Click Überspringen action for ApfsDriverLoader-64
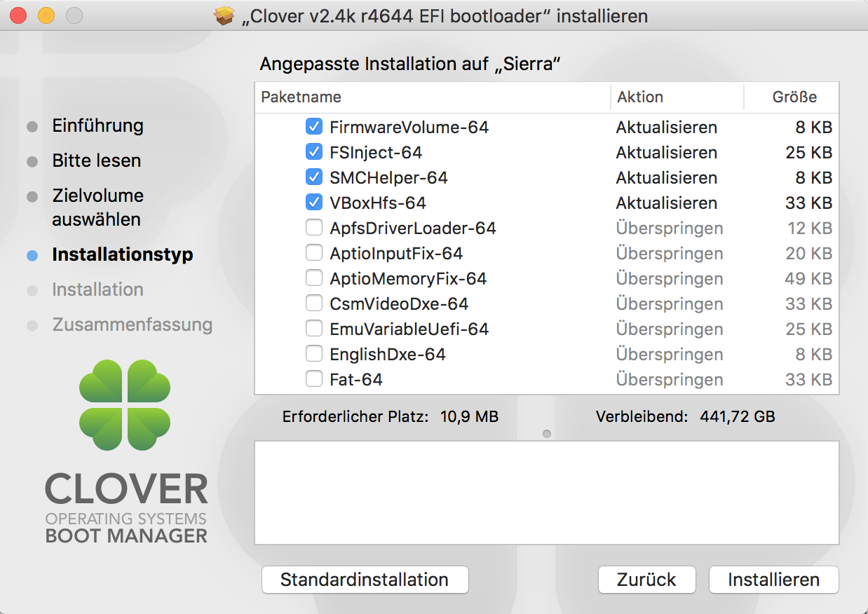The height and width of the screenshot is (614, 868). coord(670,228)
